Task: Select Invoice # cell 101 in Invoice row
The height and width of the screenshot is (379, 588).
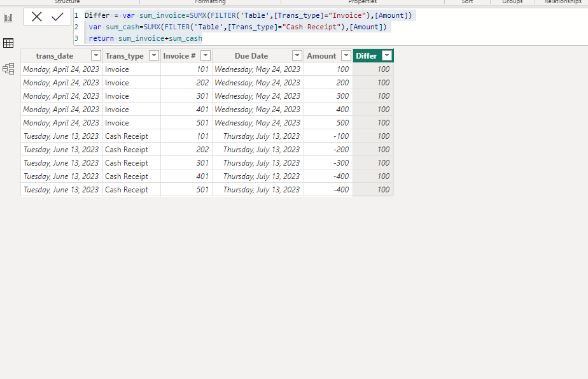Action: tap(186, 69)
